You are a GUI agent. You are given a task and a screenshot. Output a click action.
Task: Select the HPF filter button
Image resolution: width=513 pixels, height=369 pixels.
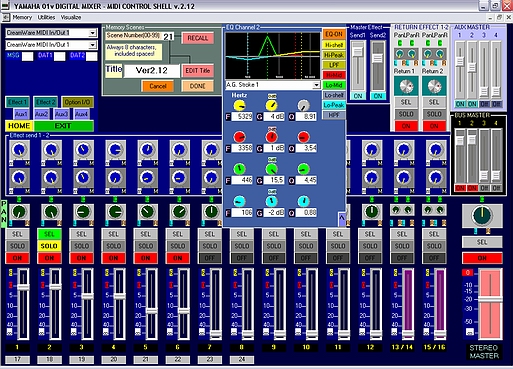tap(334, 115)
